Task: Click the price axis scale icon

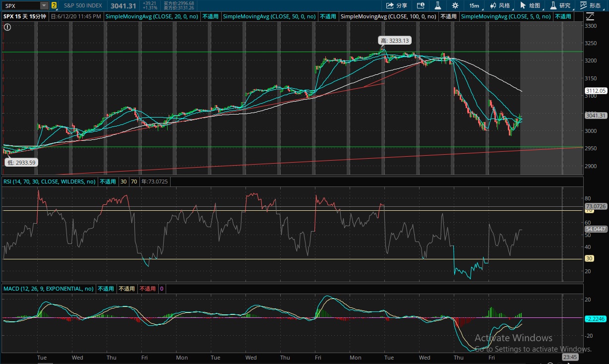Action: [x=590, y=16]
